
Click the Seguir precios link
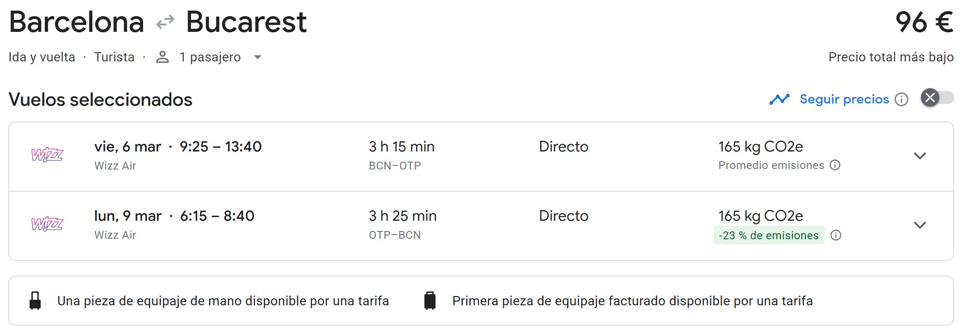[844, 99]
